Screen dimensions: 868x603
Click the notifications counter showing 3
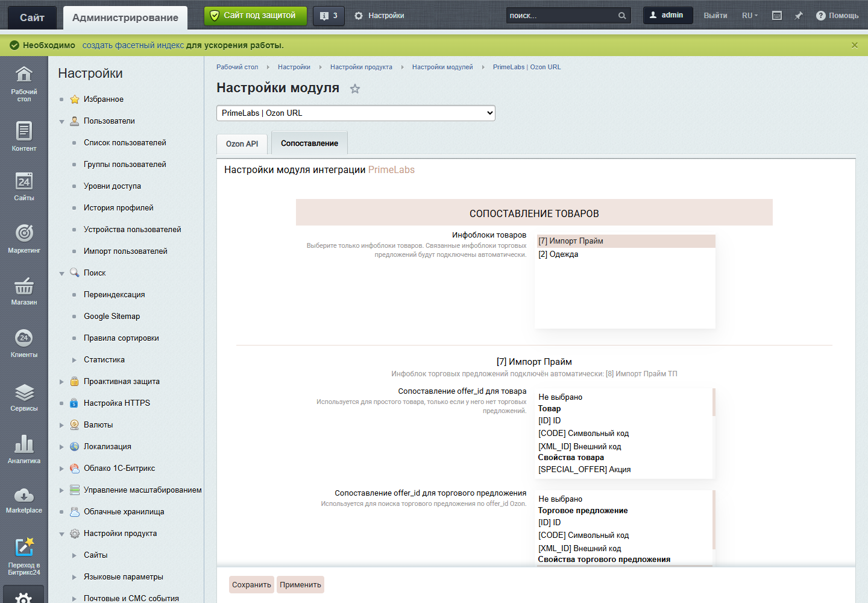click(x=329, y=16)
